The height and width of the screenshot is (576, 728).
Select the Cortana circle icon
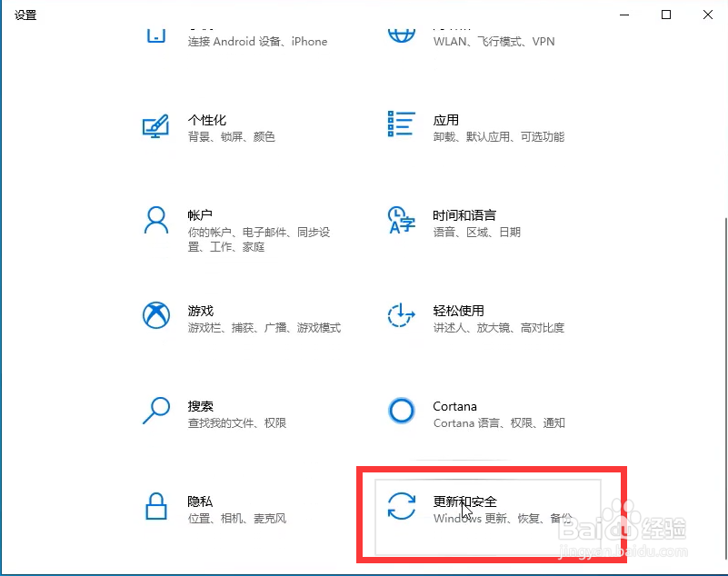401,411
